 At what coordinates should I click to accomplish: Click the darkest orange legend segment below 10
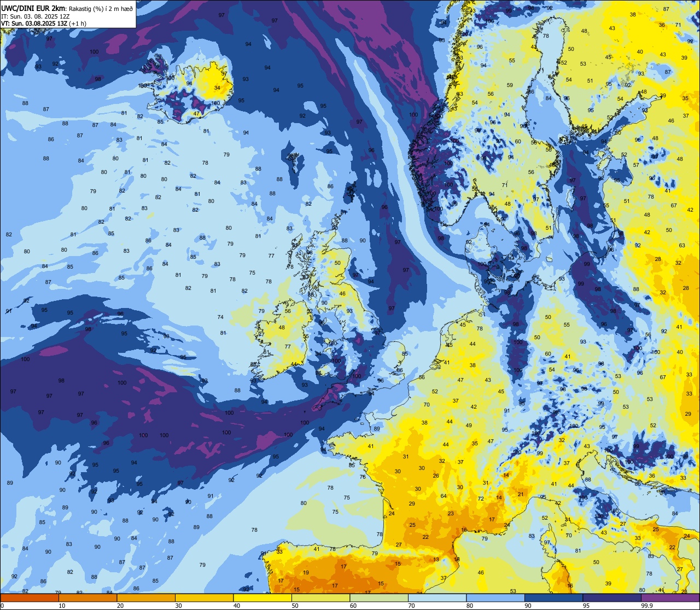30,598
